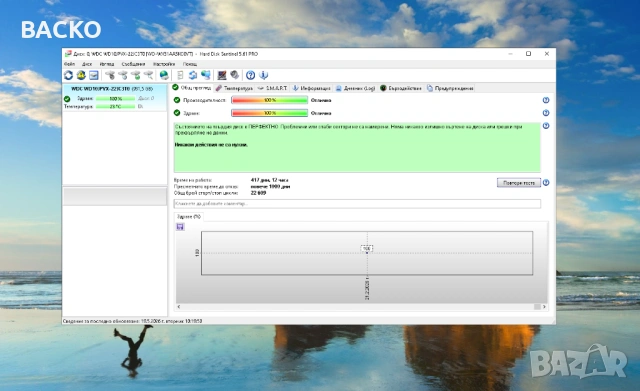Click the graph scrollbar thumb
Screen dimensions: 640x391
tap(537, 307)
